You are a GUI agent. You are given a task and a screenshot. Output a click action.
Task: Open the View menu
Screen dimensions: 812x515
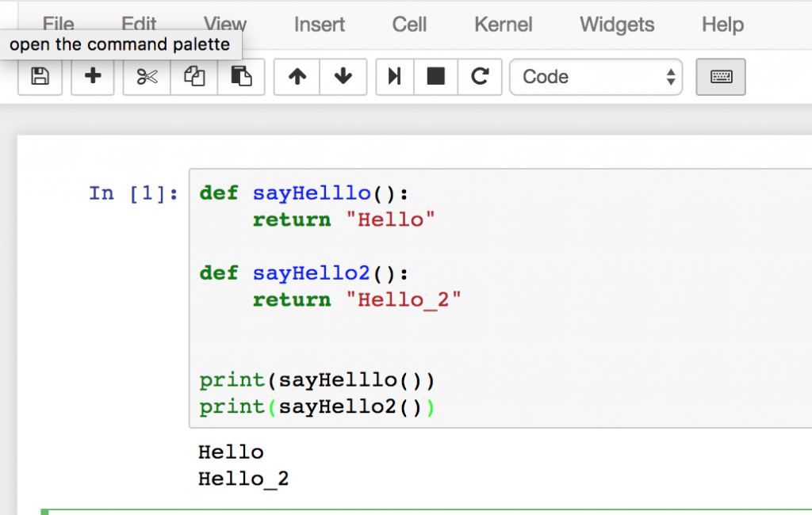pyautogui.click(x=225, y=25)
